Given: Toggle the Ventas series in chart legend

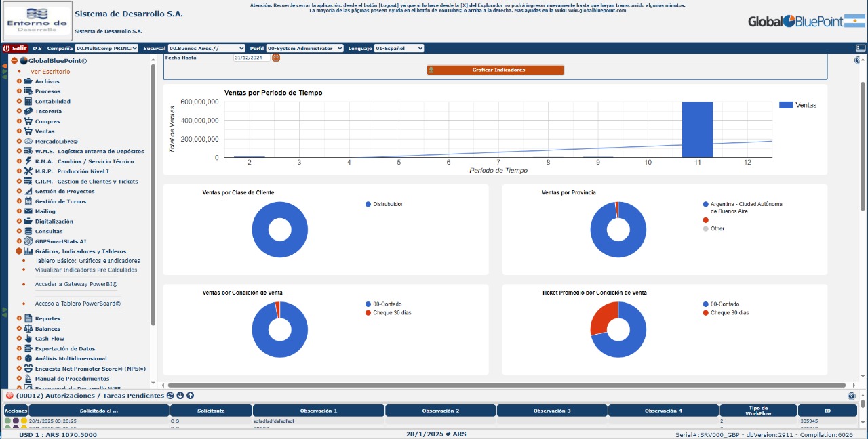Looking at the screenshot, I should [x=798, y=105].
